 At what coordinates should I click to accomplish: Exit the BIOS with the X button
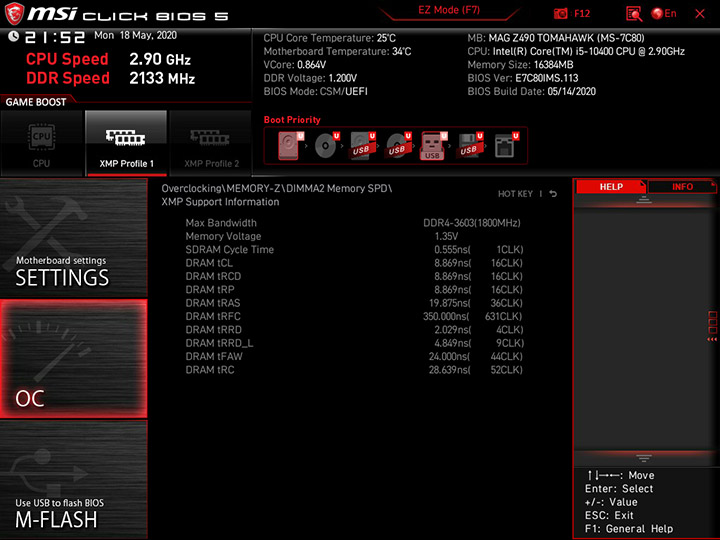700,14
